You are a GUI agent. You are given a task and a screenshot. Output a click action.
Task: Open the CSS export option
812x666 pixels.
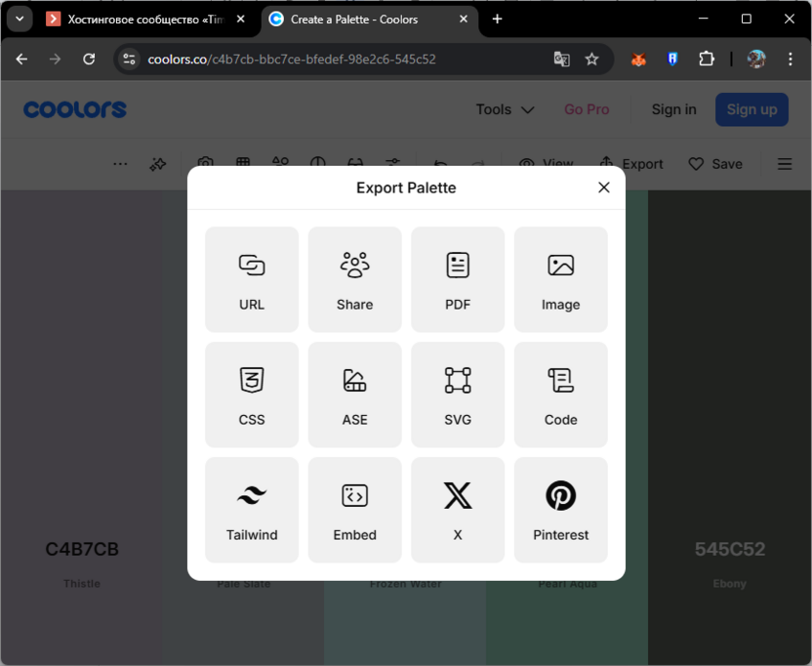click(252, 395)
